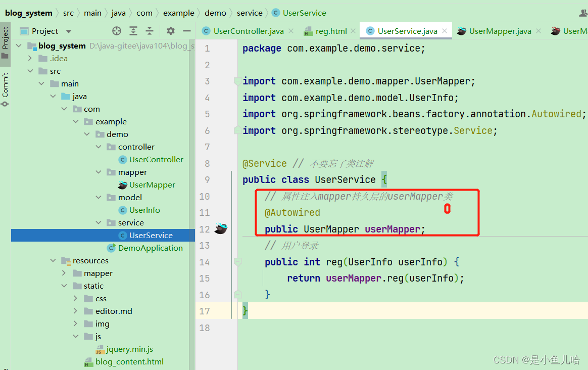
Task: Click line number 9 in the gutter
Action: coord(207,180)
